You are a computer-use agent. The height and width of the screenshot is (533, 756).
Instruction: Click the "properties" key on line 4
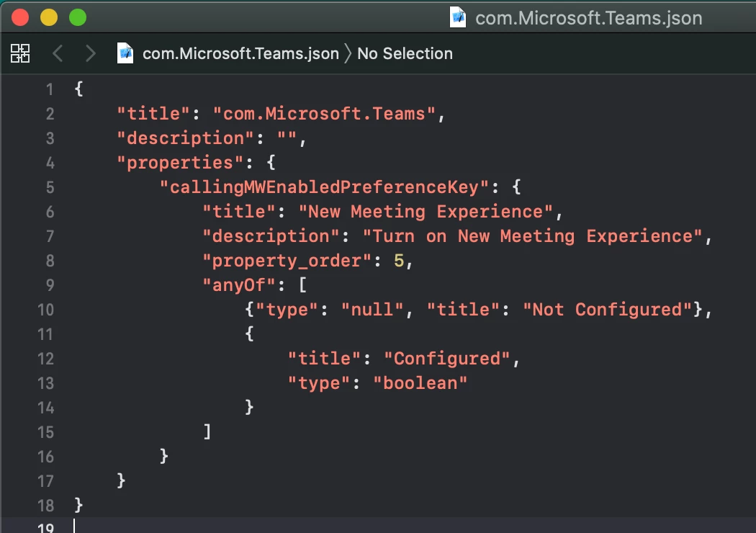point(180,163)
